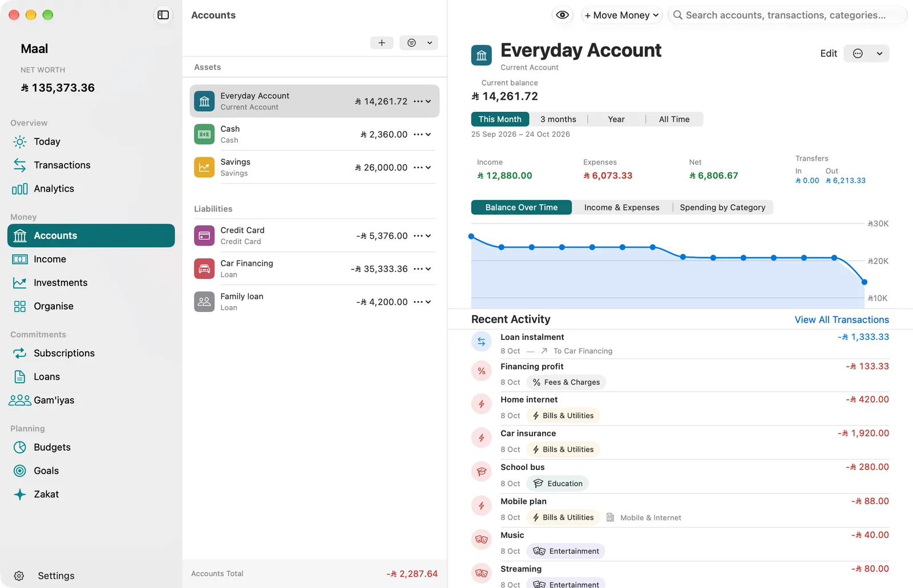
Task: Open the Zakat section
Action: pos(91,494)
